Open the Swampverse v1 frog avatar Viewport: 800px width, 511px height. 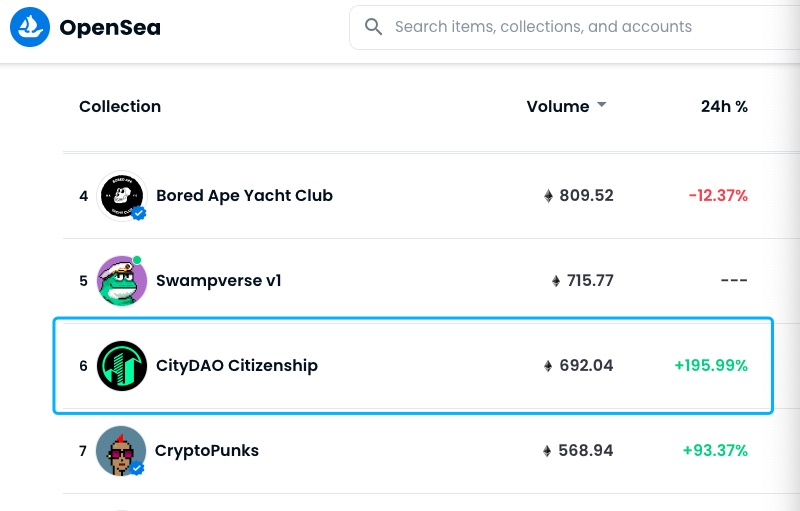coord(121,281)
